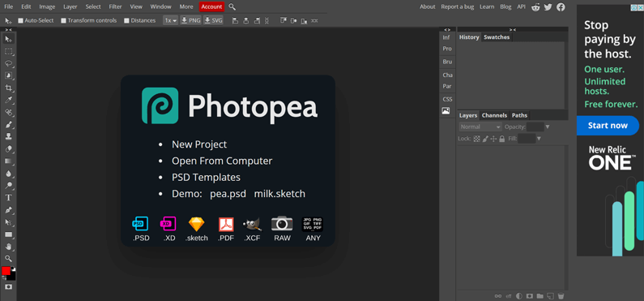Toggle lock all padlock icon
Screen dimensions: 644x301
coord(502,139)
